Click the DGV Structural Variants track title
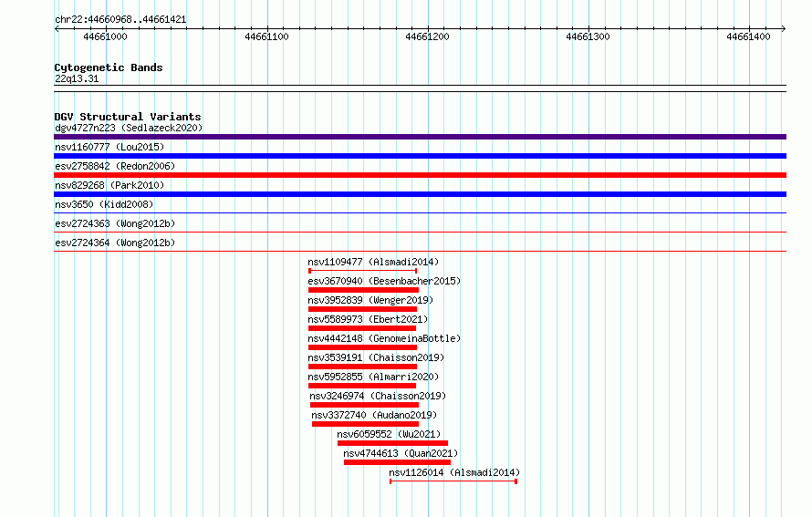812x517 pixels. tap(128, 117)
